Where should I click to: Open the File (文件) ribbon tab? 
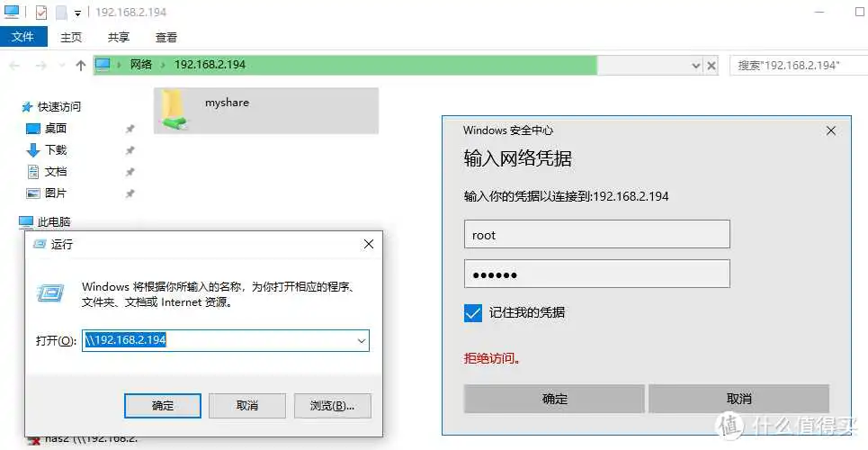point(23,37)
